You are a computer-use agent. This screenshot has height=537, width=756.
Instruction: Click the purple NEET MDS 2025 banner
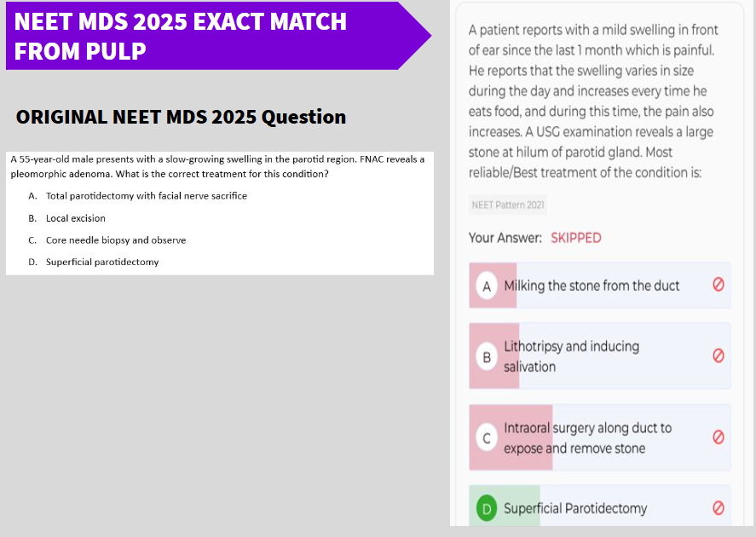click(218, 36)
